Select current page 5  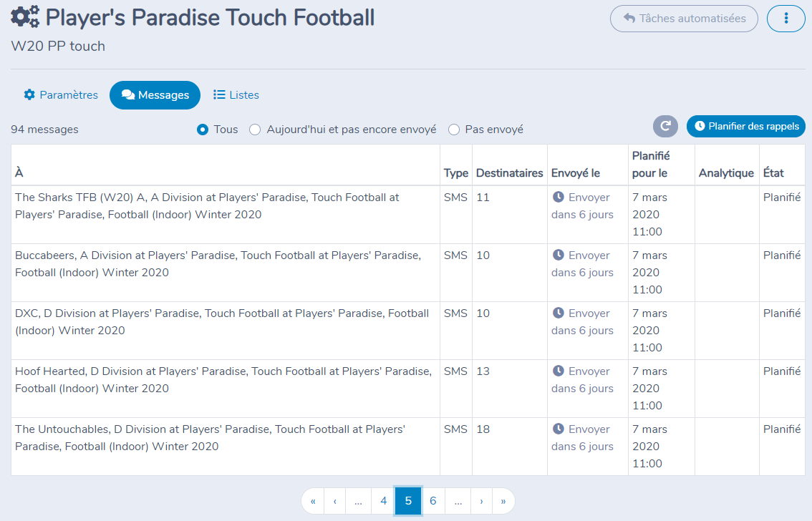pyautogui.click(x=408, y=501)
